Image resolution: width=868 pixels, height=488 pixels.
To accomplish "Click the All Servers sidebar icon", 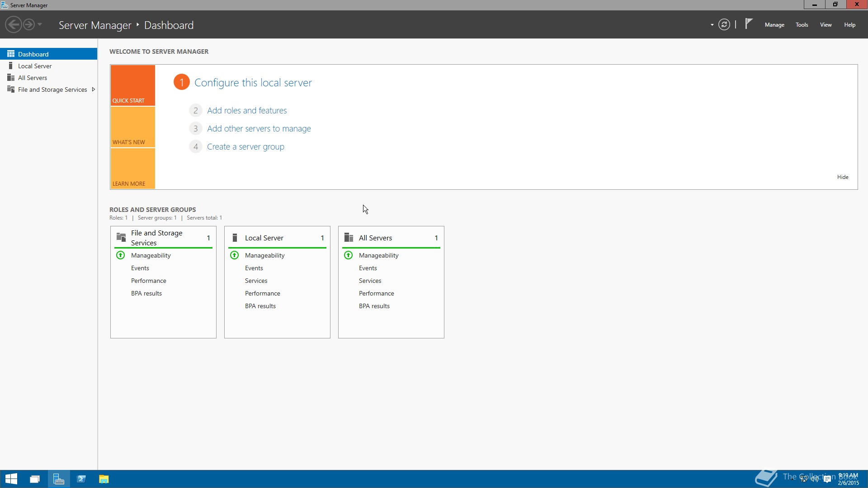I will pos(11,77).
